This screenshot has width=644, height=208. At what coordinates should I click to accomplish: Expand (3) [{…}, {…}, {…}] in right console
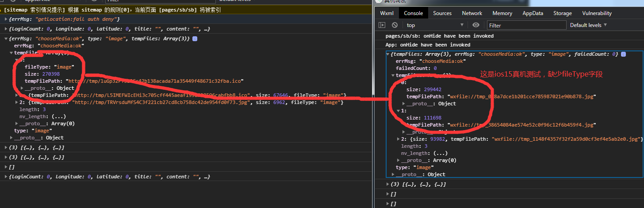point(388,184)
